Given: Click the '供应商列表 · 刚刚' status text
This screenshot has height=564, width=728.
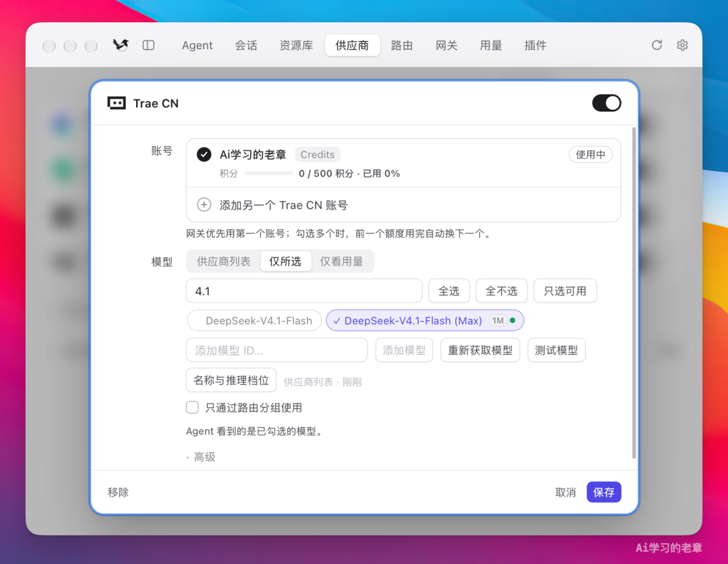Looking at the screenshot, I should coord(323,382).
